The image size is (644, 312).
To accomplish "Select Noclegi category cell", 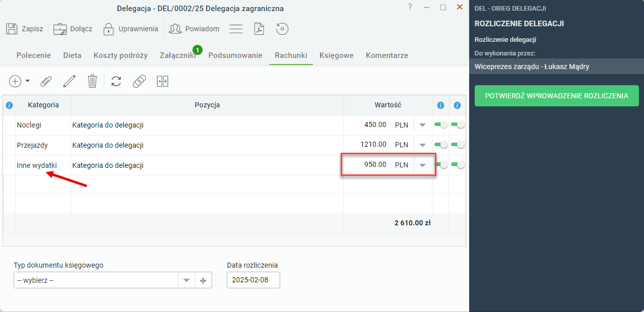I will coord(43,125).
